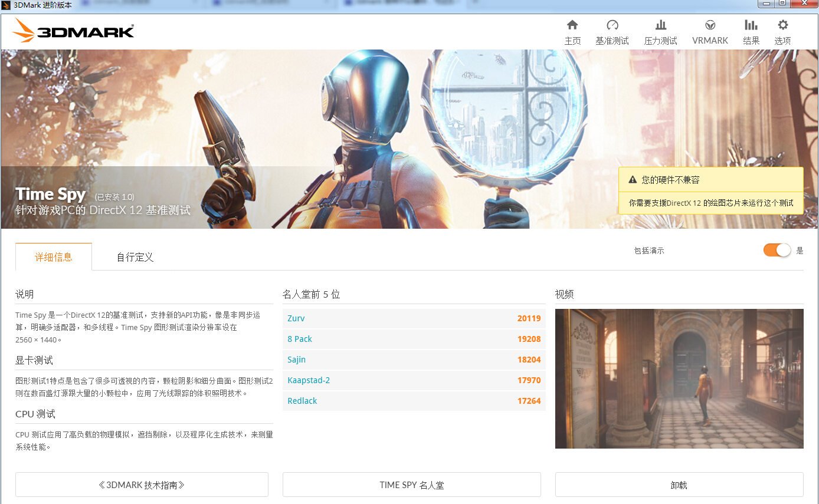Open 基准测试 benchmarks gauge icon
The height and width of the screenshot is (504, 819).
(x=612, y=25)
